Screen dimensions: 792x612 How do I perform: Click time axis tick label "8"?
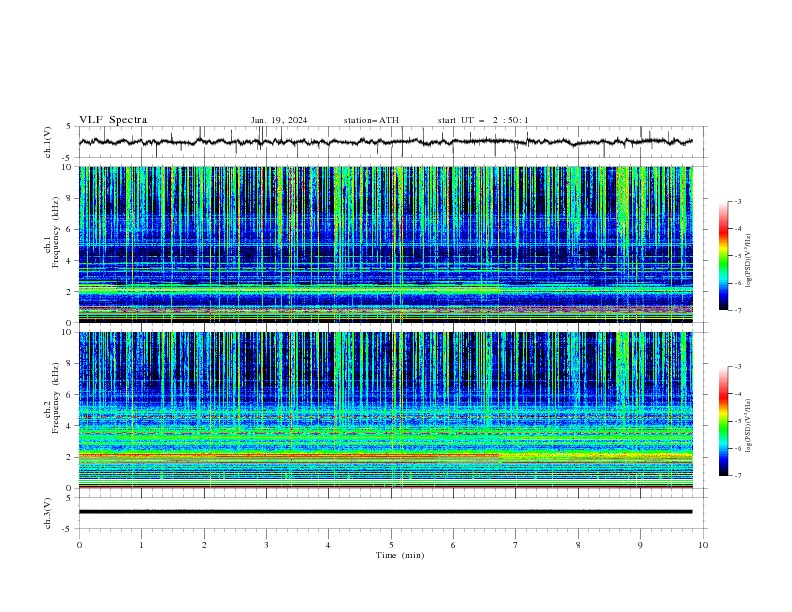point(578,545)
